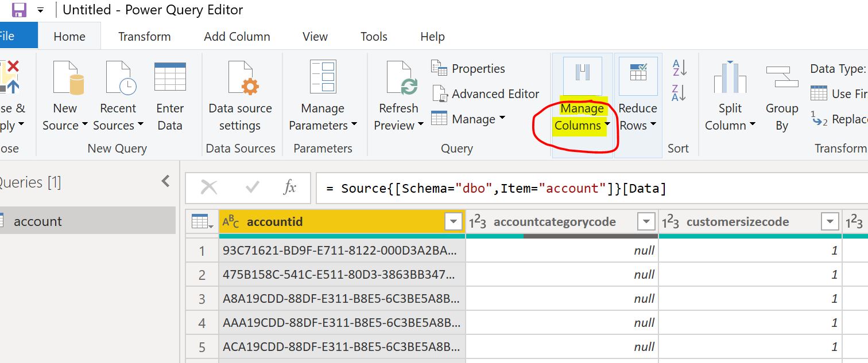Viewport: 868px width, 363px height.
Task: Click the customersizecode value in row 4
Action: (x=750, y=323)
